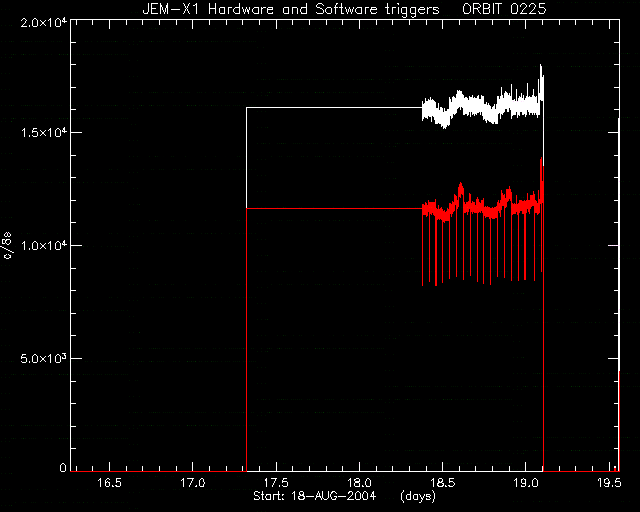Click the 17.5 x-axis tick label
The width and height of the screenshot is (640, 512).
pos(276,483)
